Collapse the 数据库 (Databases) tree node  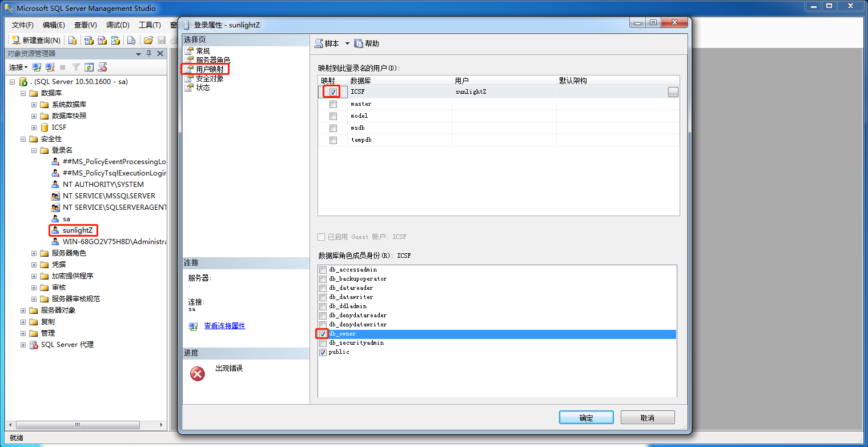[x=23, y=93]
